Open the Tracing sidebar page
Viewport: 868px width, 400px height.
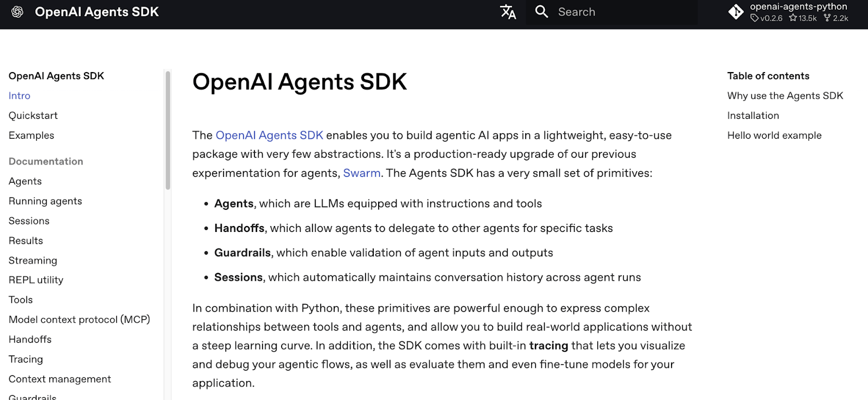(x=25, y=359)
